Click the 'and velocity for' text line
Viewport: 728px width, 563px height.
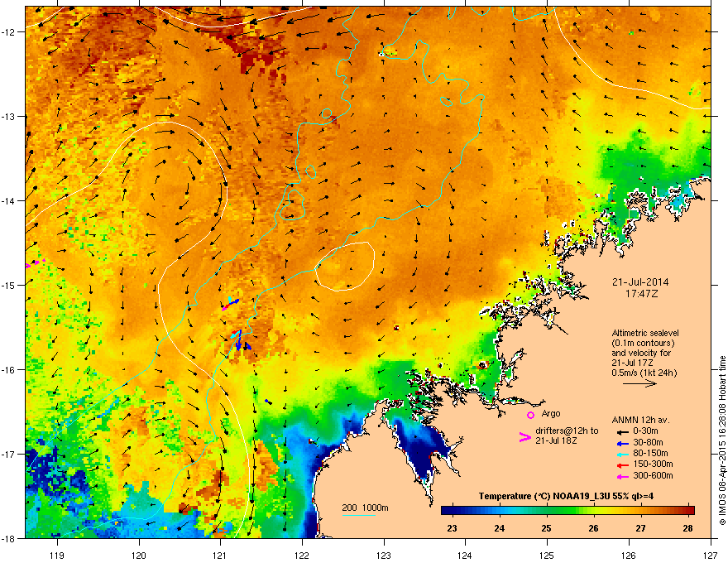pos(641,353)
